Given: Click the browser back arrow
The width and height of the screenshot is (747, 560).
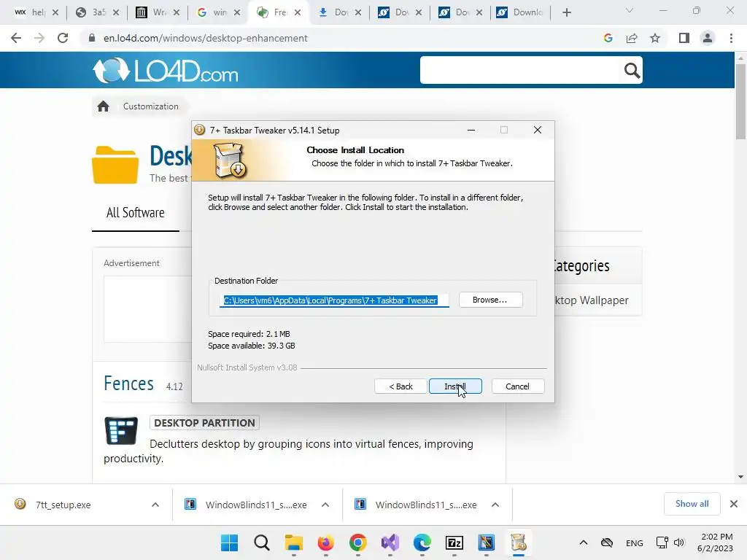Looking at the screenshot, I should (16, 38).
